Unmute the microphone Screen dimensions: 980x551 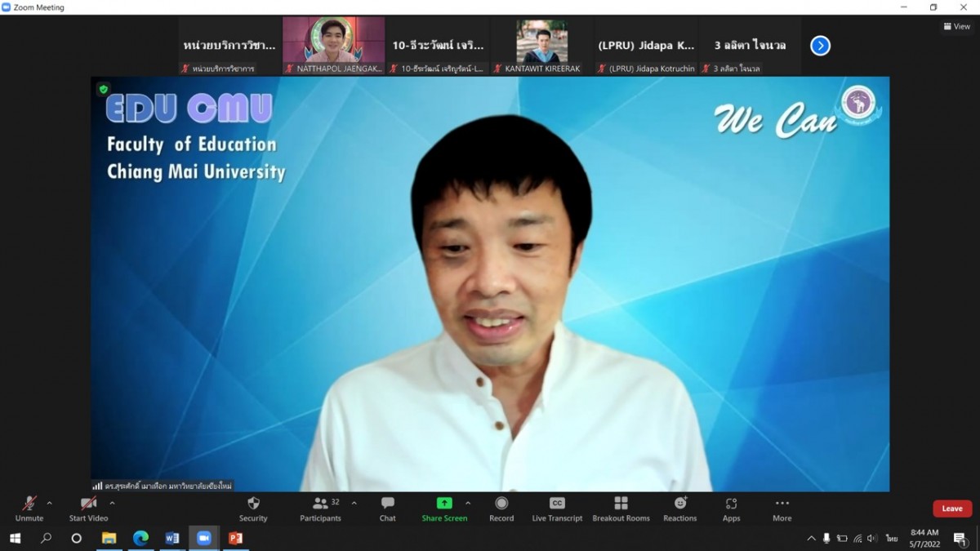click(29, 509)
